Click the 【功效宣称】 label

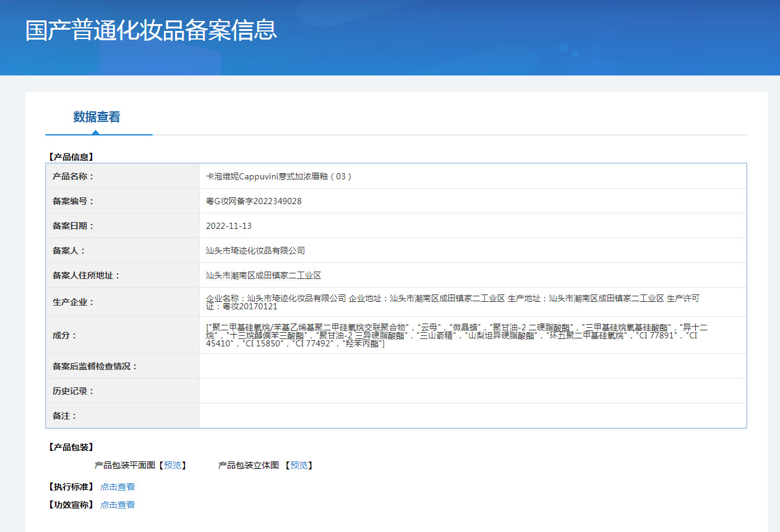[x=71, y=505]
